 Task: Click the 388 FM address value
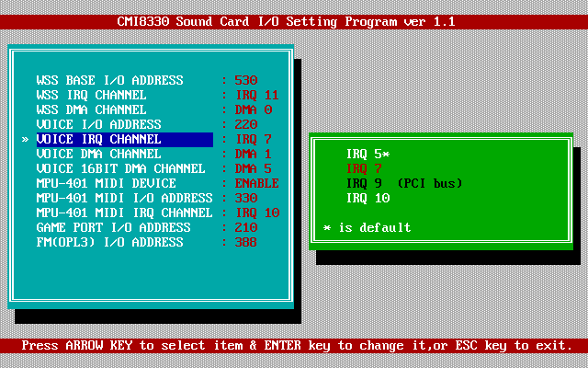(x=245, y=242)
